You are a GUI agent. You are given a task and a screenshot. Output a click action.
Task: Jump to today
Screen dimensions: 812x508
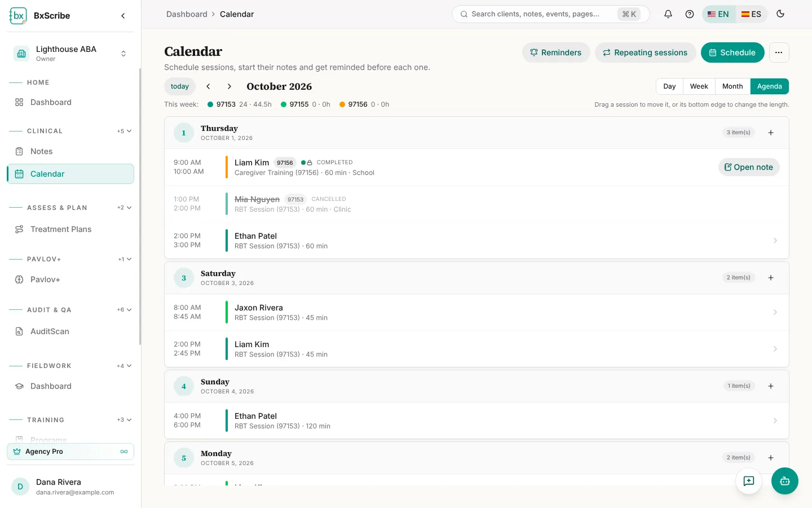pos(180,86)
